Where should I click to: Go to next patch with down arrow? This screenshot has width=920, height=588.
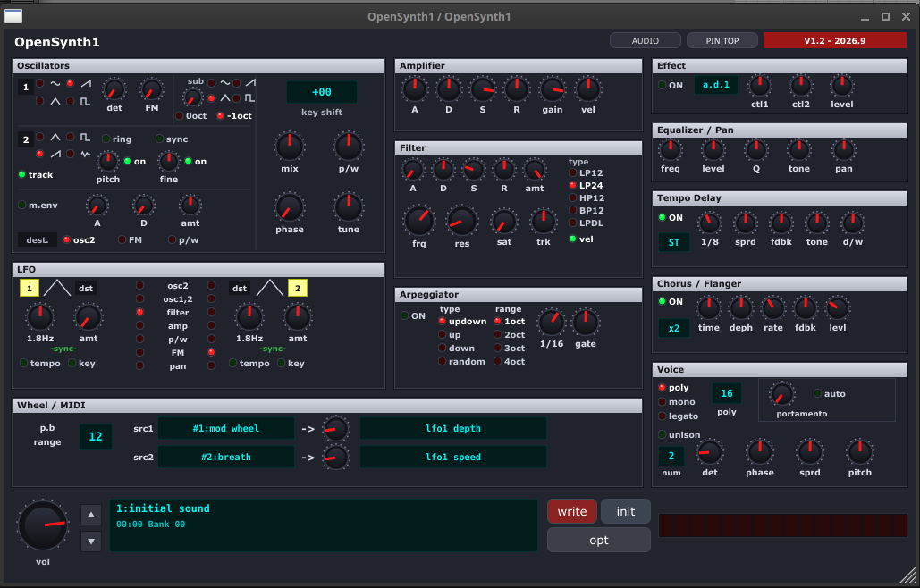(x=91, y=542)
